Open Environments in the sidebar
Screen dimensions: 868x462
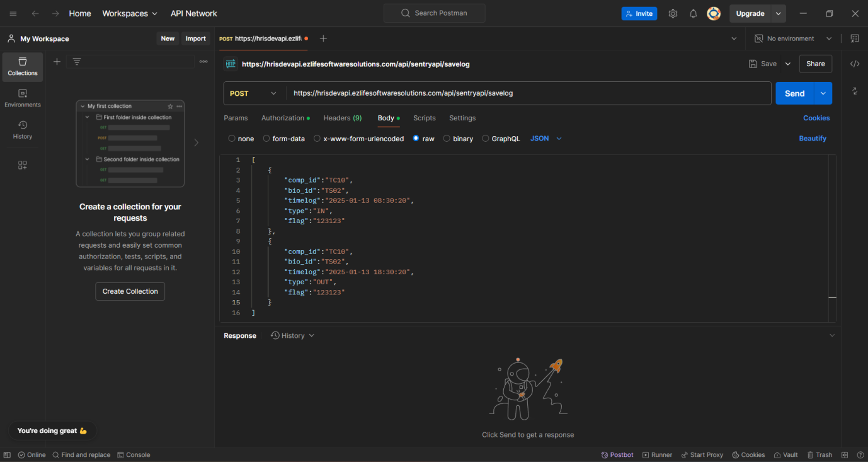[23, 98]
